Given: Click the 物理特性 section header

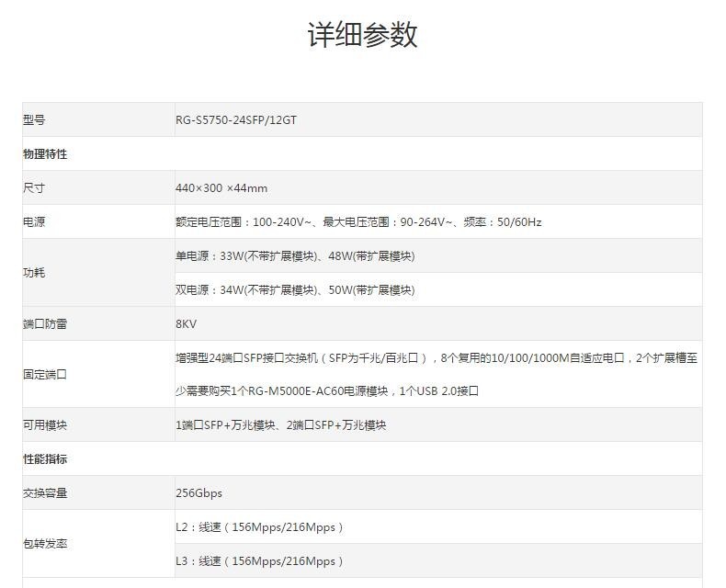Looking at the screenshot, I should [x=45, y=154].
